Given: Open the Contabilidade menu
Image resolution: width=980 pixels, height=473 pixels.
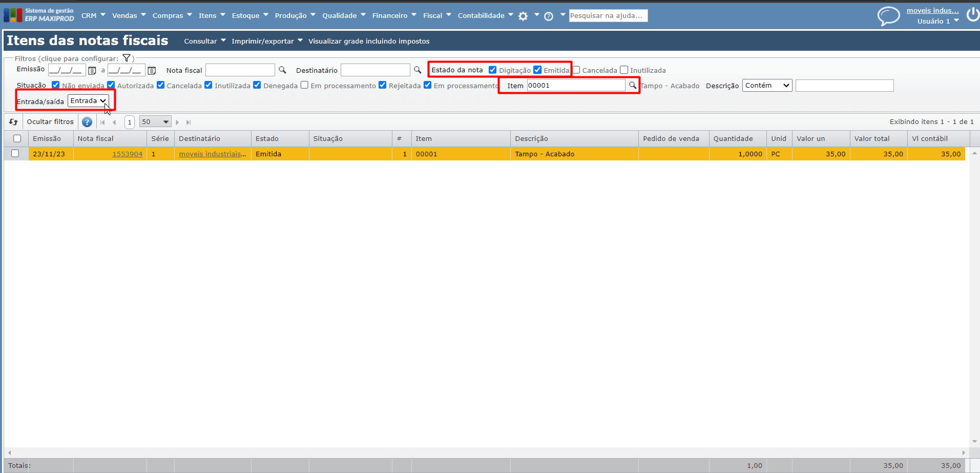Looking at the screenshot, I should pyautogui.click(x=486, y=15).
